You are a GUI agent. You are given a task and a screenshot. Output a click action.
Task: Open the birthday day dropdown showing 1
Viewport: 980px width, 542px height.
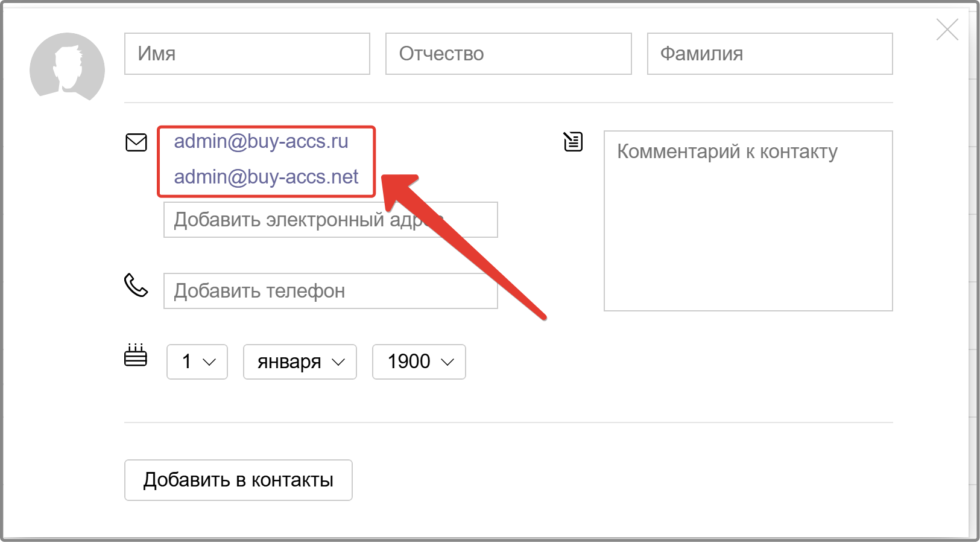[197, 362]
